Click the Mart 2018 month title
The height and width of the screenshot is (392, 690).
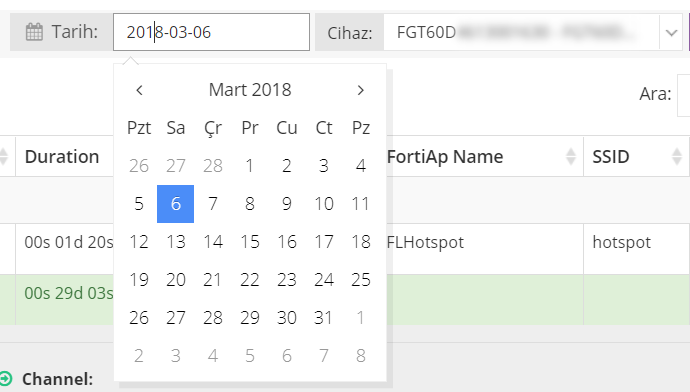click(x=250, y=90)
